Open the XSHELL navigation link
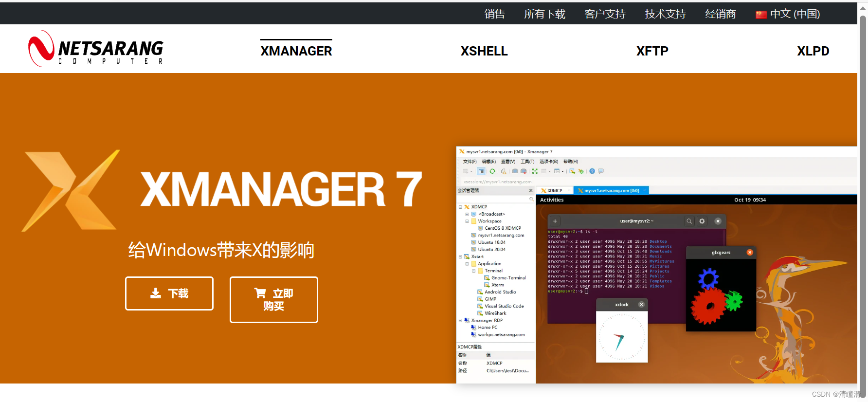868x402 pixels. (x=484, y=51)
